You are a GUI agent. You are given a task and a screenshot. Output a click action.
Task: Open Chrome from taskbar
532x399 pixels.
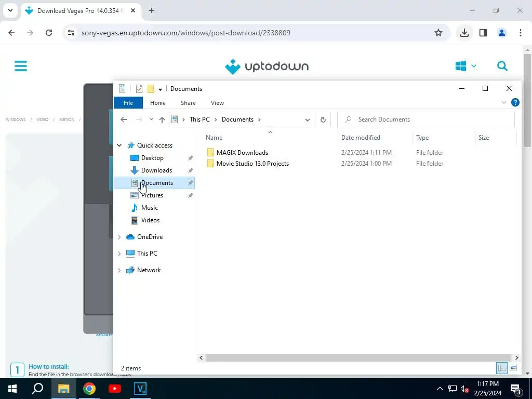(89, 389)
